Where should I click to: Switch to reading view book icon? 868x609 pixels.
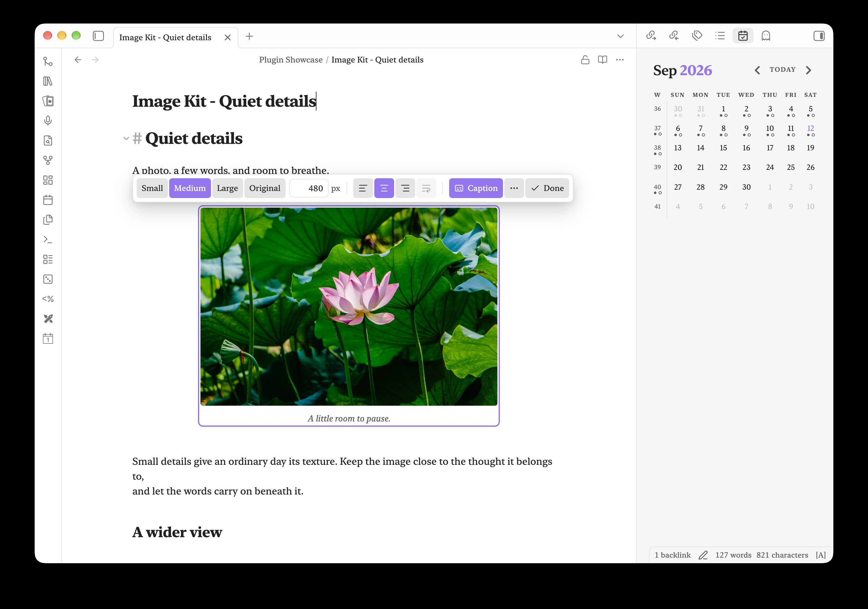click(x=603, y=60)
